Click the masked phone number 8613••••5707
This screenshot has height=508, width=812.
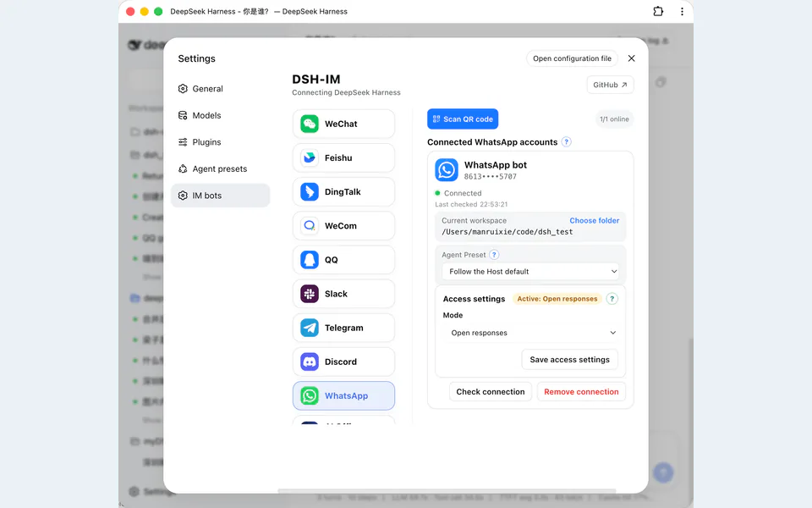click(x=490, y=177)
